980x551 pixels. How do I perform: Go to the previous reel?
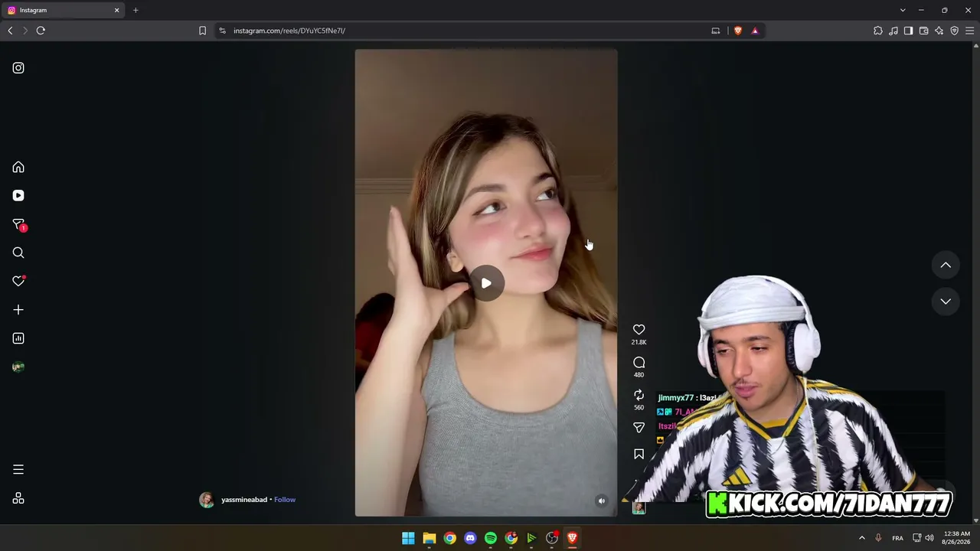tap(946, 265)
